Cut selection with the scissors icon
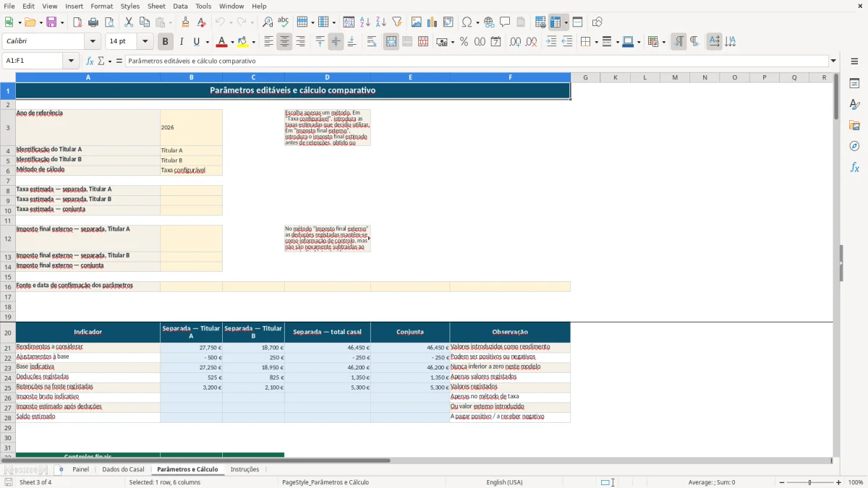Viewport: 868px width, 488px height. click(129, 22)
